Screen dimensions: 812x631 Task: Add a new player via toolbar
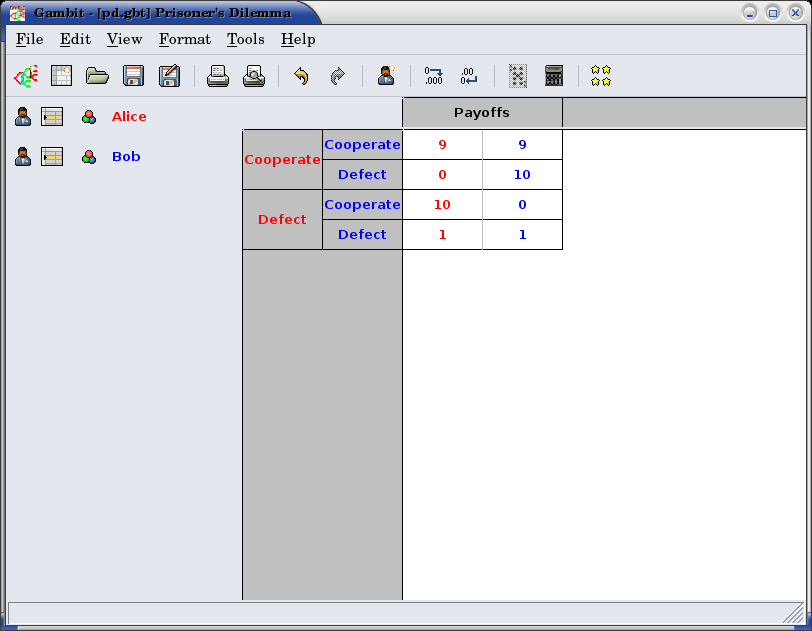[x=386, y=76]
